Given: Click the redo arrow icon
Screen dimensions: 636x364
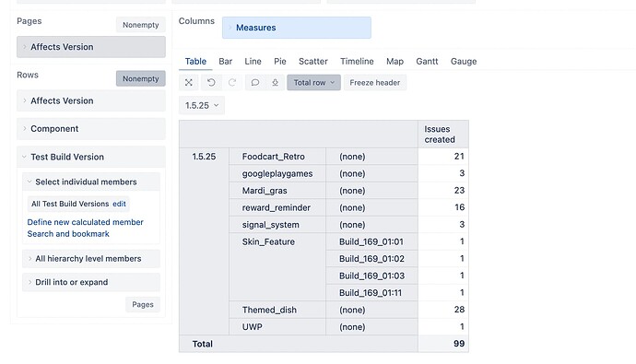Looking at the screenshot, I should click(232, 82).
